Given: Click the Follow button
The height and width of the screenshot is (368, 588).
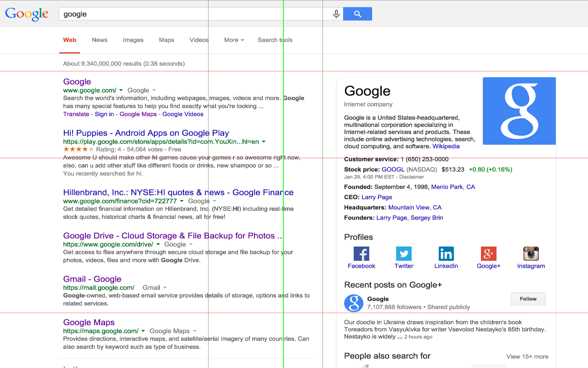Looking at the screenshot, I should pyautogui.click(x=528, y=299).
